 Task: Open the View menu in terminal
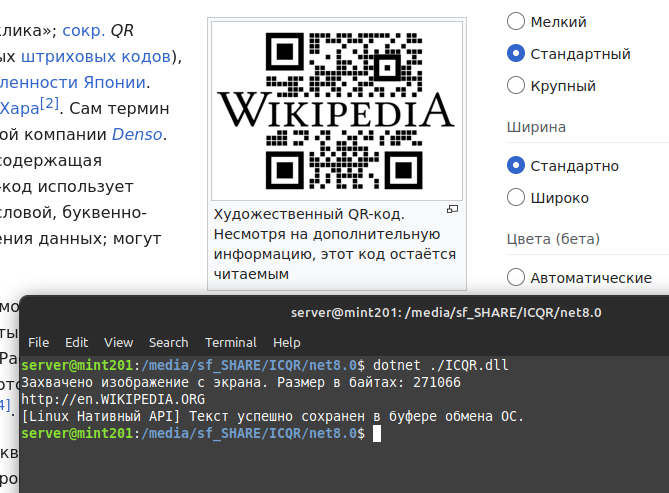[119, 342]
